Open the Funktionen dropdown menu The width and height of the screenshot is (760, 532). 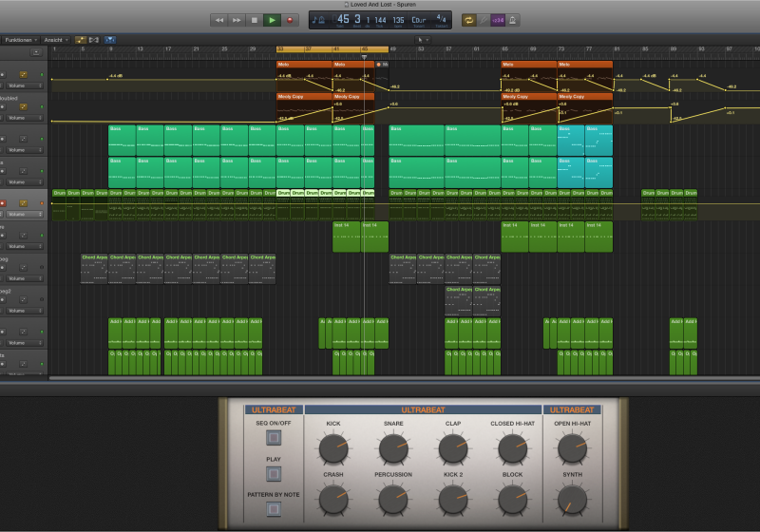[x=20, y=40]
